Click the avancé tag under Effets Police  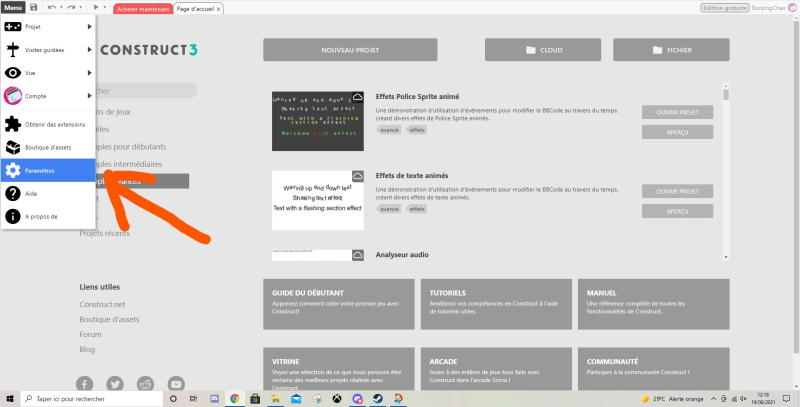(389, 130)
